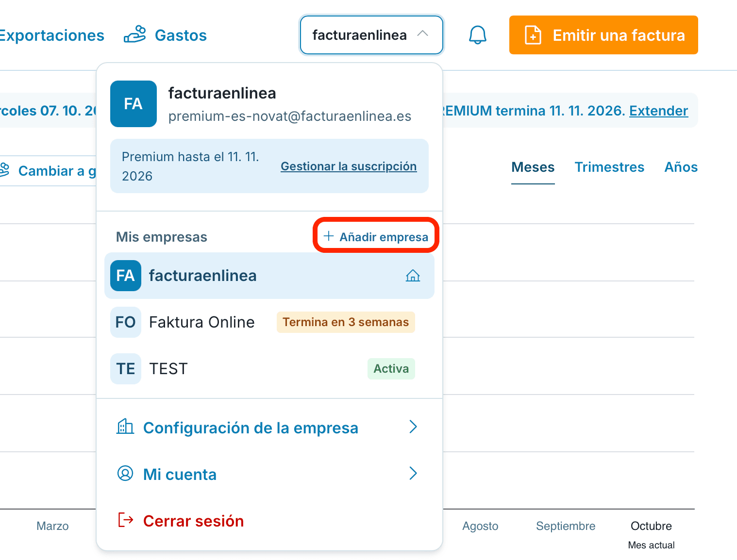Screen dimensions: 737x560
Task: Click the document icon in Emitir una factura
Action: [533, 35]
